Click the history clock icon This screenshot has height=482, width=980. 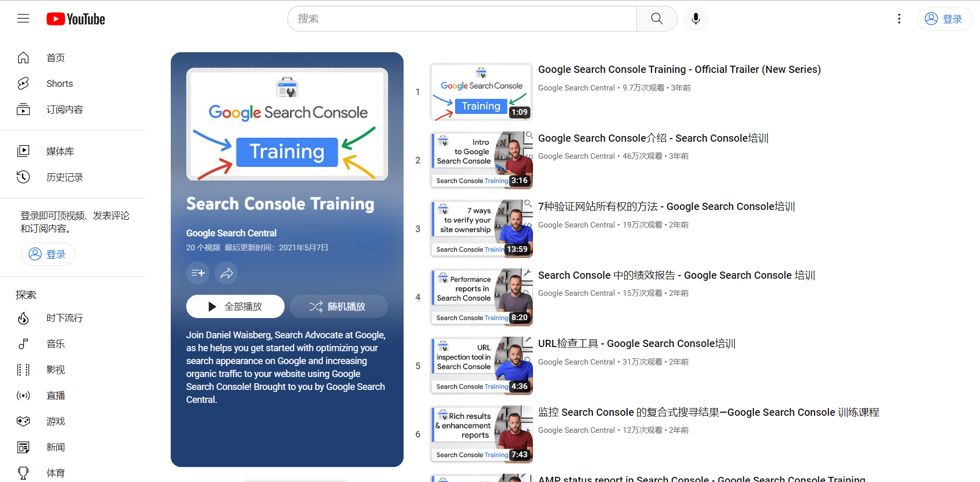pyautogui.click(x=23, y=177)
